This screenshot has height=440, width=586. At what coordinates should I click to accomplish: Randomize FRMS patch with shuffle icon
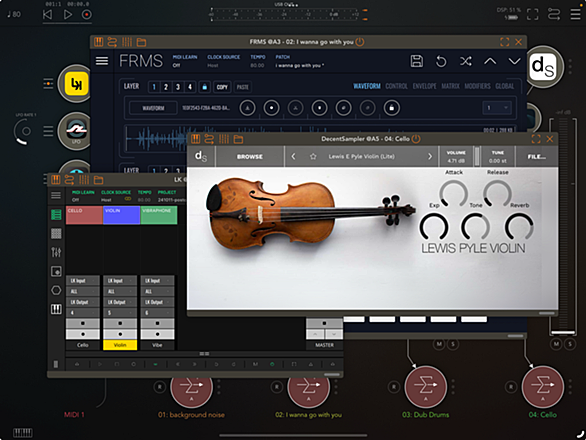(466, 61)
